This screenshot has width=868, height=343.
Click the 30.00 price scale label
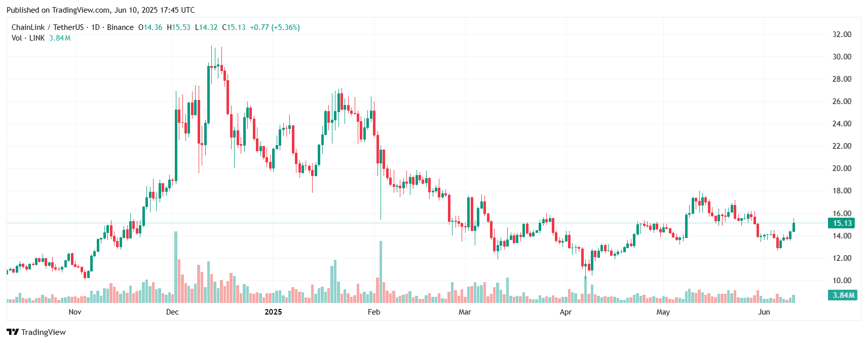pyautogui.click(x=842, y=57)
